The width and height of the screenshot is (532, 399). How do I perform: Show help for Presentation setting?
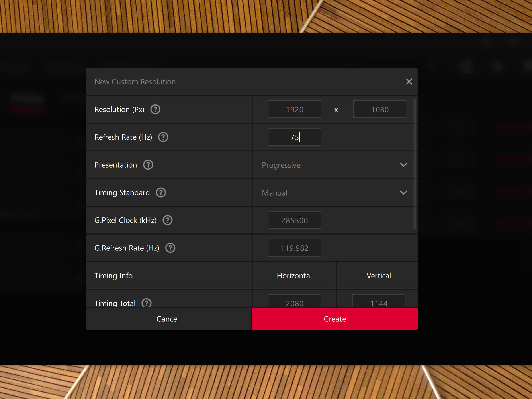point(148,165)
